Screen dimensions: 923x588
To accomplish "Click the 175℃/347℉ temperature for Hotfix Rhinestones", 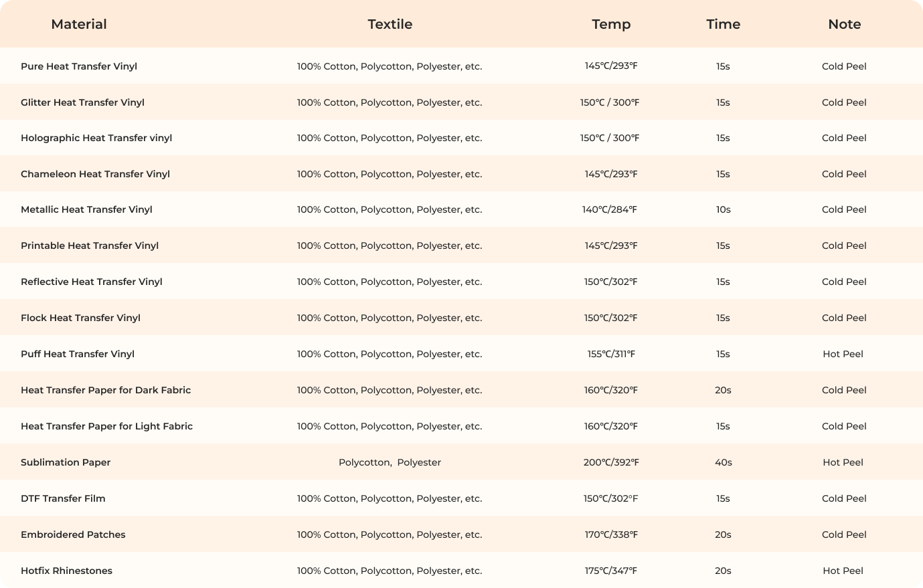I will point(610,571).
